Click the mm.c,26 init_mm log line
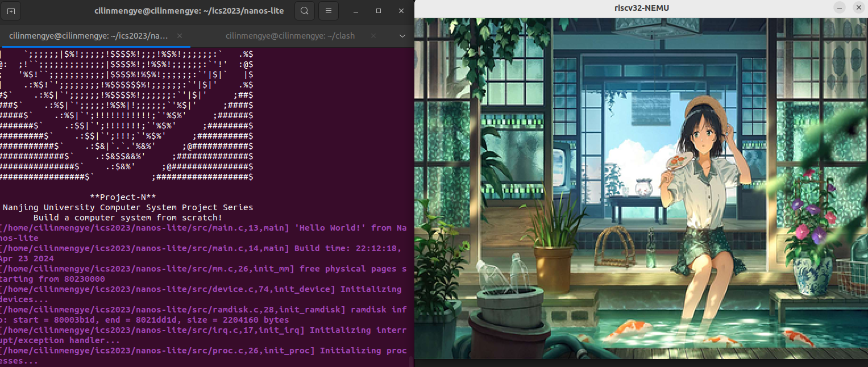The height and width of the screenshot is (367, 868). pyautogui.click(x=203, y=274)
